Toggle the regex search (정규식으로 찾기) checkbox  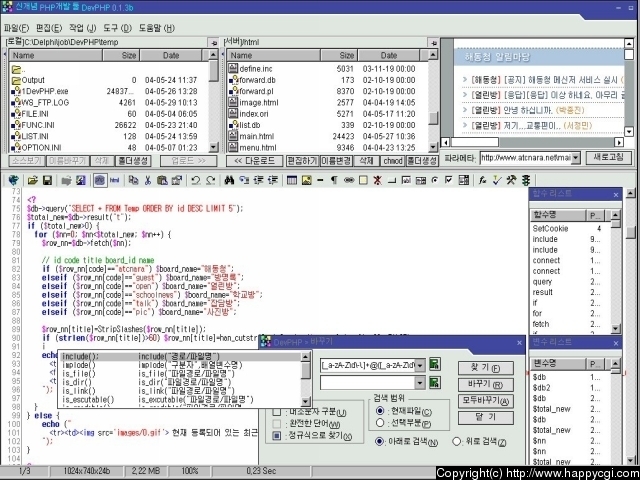277,436
